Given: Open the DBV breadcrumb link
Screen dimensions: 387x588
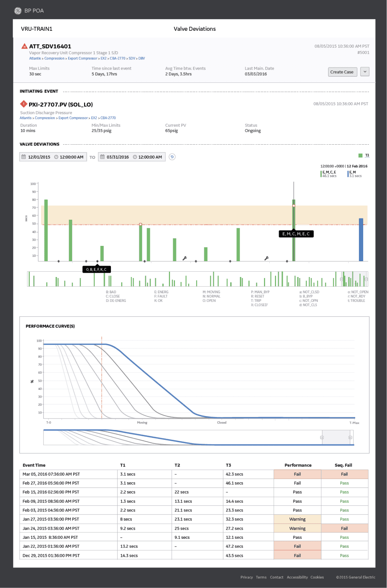Looking at the screenshot, I should (x=142, y=58).
